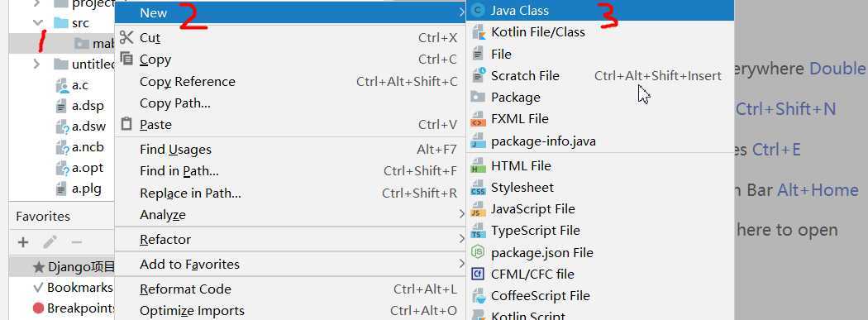
Task: Select Java Class icon in submenu
Action: click(478, 11)
